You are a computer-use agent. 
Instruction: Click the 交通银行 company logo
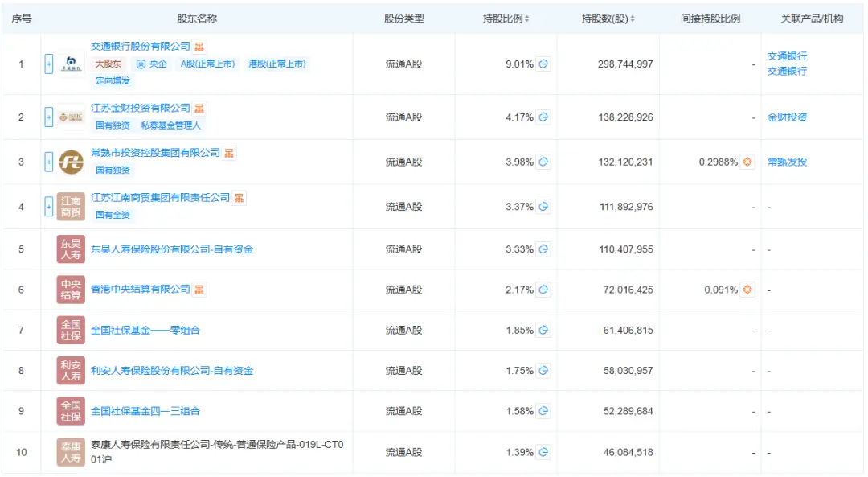tap(71, 64)
